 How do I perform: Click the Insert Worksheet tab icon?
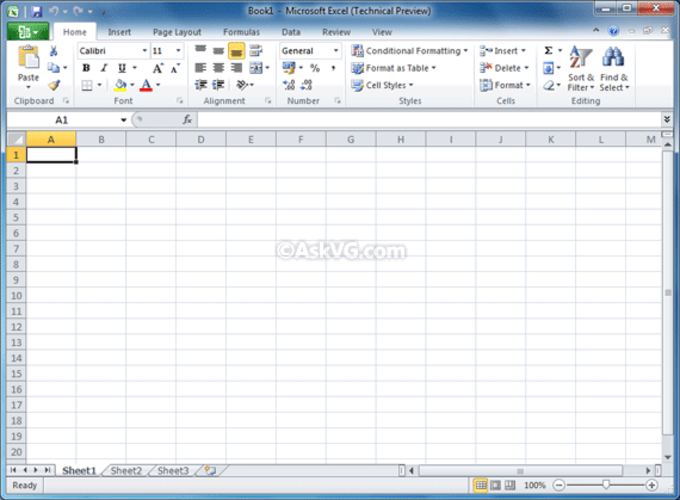[210, 471]
